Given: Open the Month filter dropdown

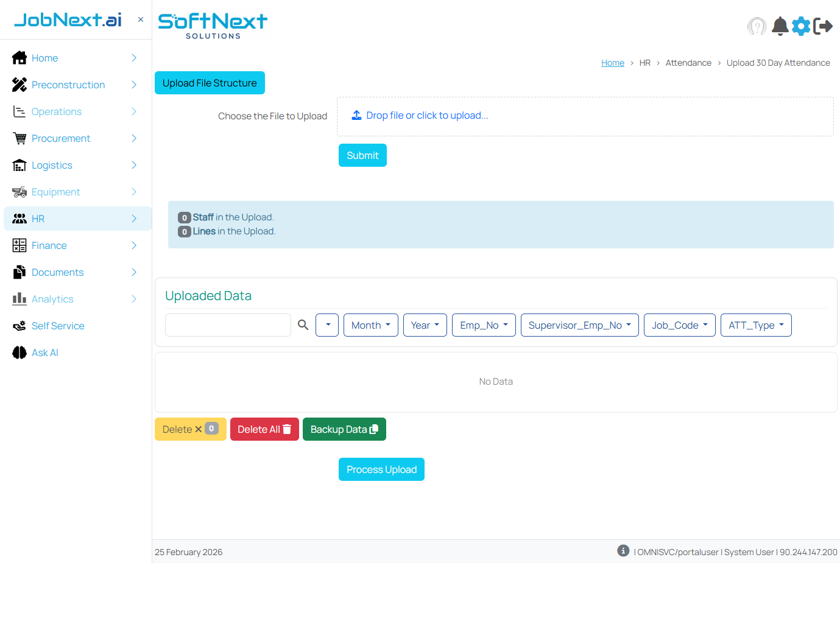Looking at the screenshot, I should [370, 325].
